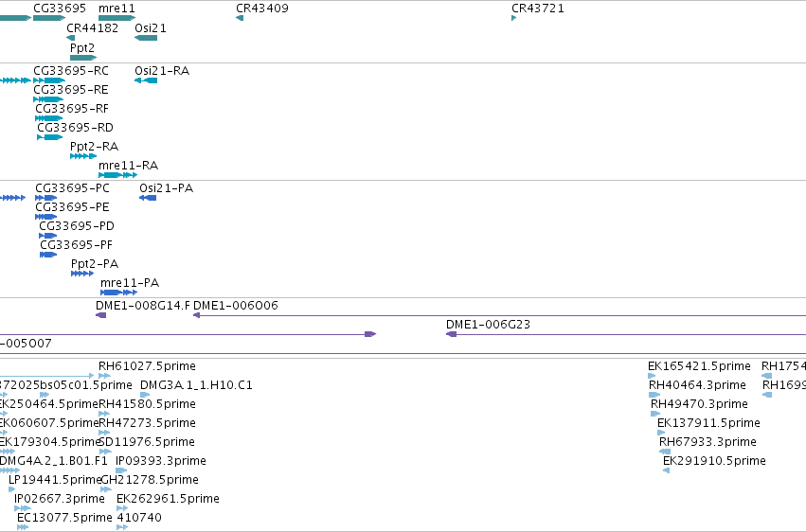Screen dimensions: 806x532
Task: Click the RH40464.3prime EST
Action: [x=654, y=395]
